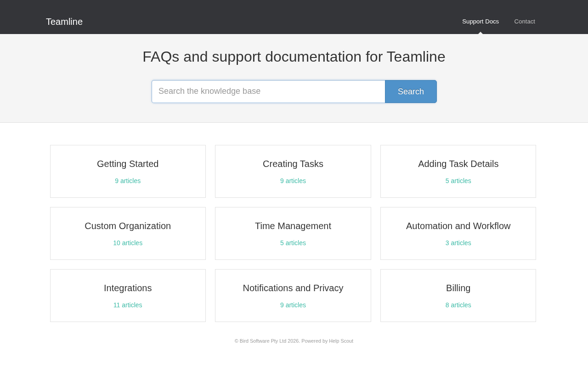This screenshot has height=368, width=588.
Task: Click '3 articles' under Automation and Workflow
Action: pos(458,243)
